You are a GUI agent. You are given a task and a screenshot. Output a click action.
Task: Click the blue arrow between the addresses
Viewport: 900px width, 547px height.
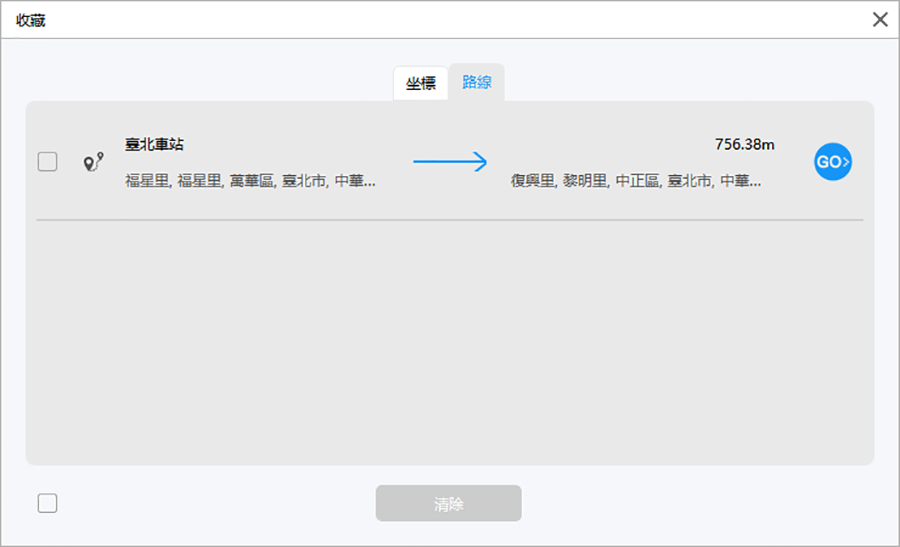(450, 162)
